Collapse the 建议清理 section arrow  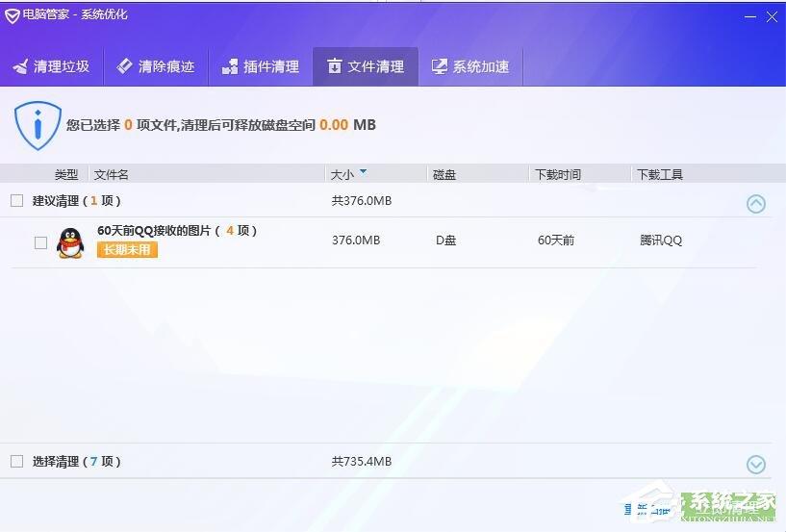click(756, 204)
